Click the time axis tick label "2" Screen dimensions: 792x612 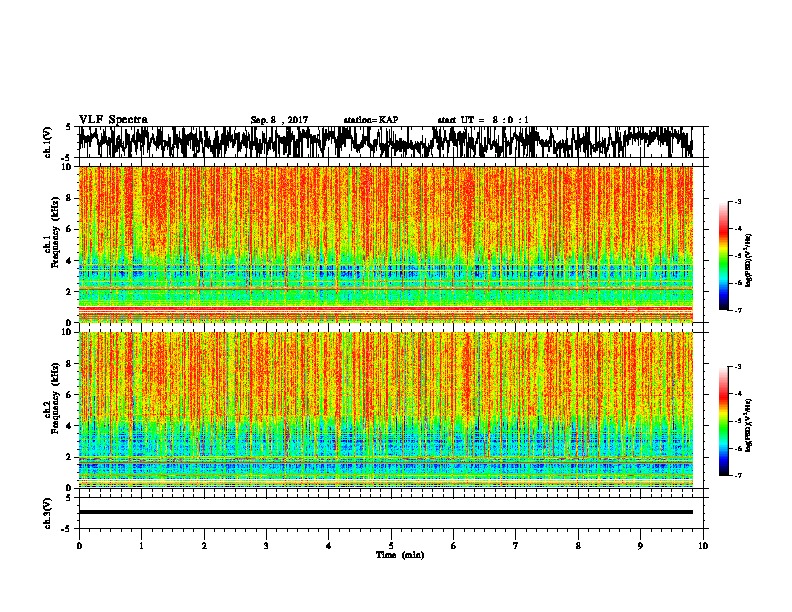click(x=204, y=546)
